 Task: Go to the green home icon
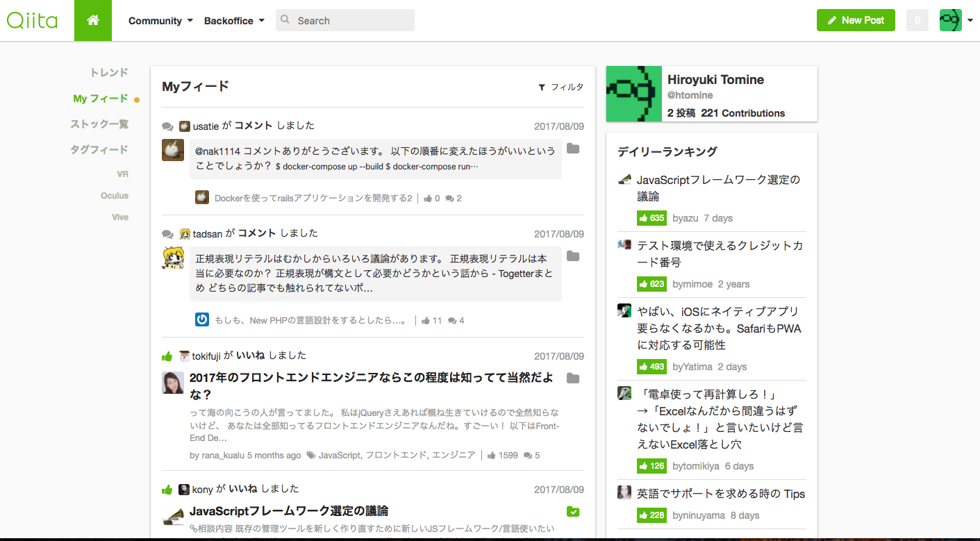93,21
